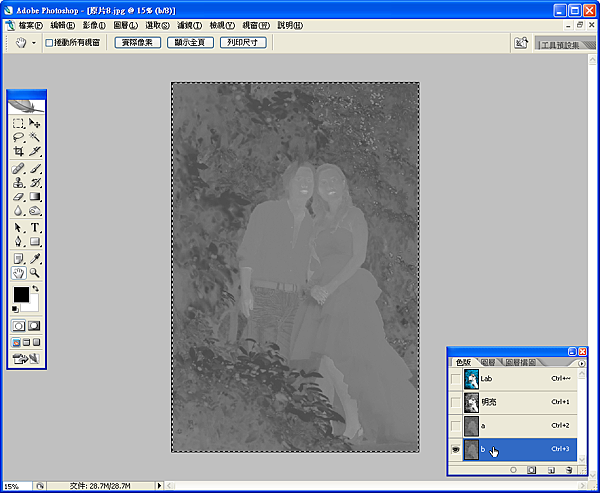This screenshot has width=600, height=493.
Task: Click the 顯示全頁 button
Action: point(190,42)
